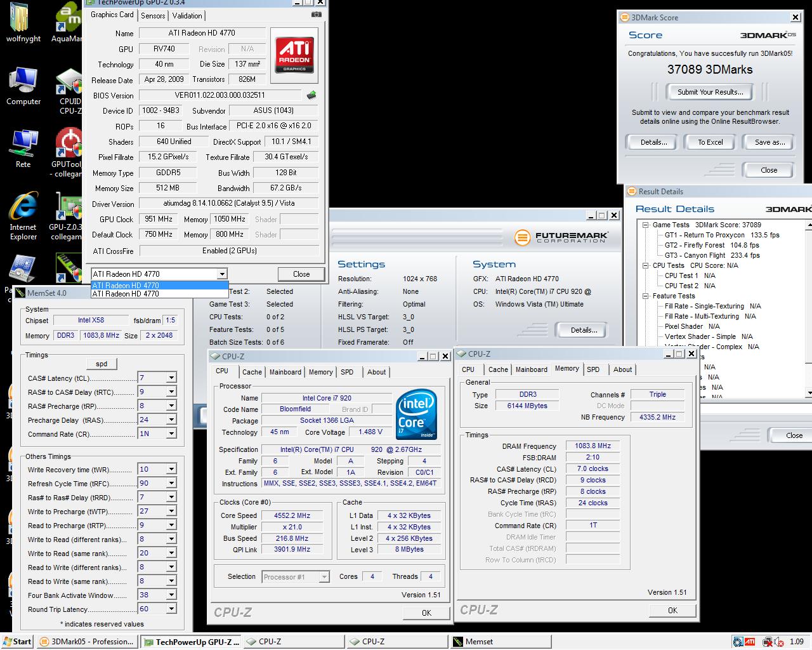Click the DRAM Frequency value 1083.8 MHz
812x650 pixels.
593,446
